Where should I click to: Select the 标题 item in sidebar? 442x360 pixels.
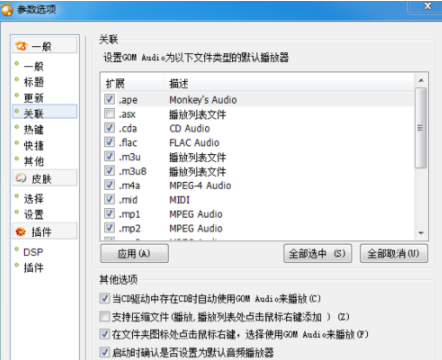[x=34, y=82]
